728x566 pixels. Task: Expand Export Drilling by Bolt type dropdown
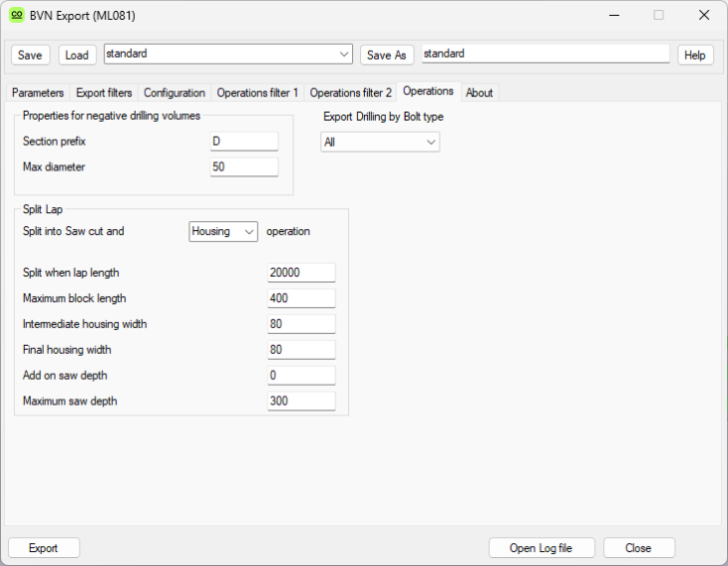pyautogui.click(x=380, y=142)
